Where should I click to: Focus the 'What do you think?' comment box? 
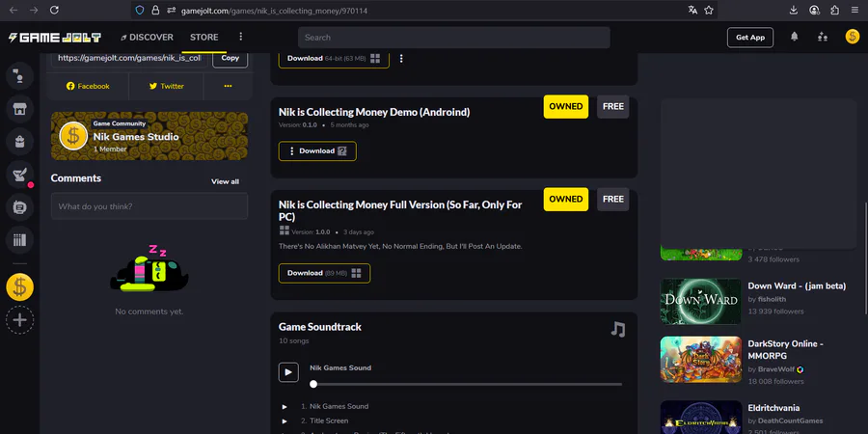coord(149,206)
